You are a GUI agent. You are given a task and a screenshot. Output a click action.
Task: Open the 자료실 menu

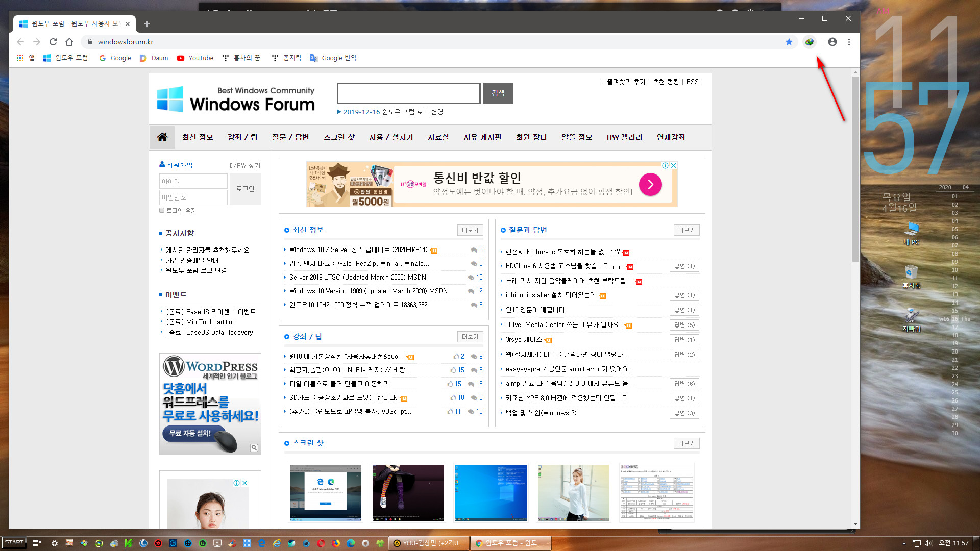point(438,137)
